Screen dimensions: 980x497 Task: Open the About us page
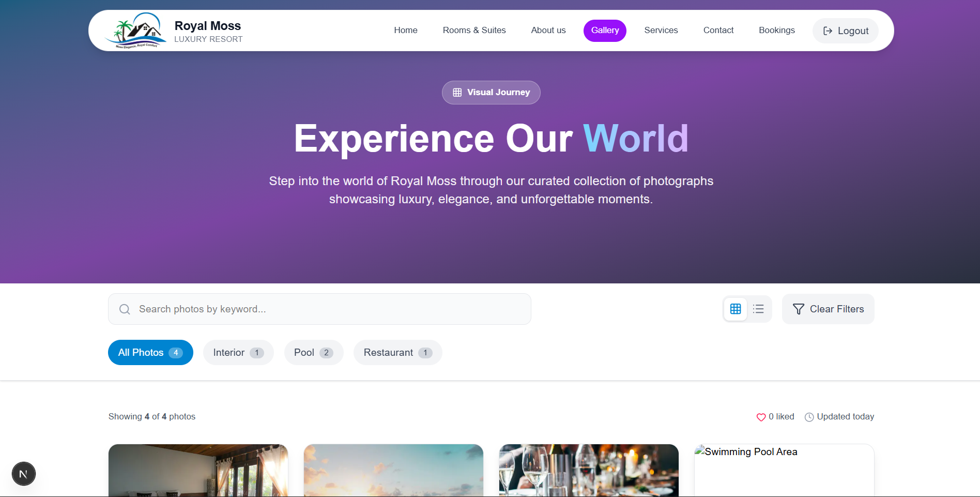tap(548, 31)
